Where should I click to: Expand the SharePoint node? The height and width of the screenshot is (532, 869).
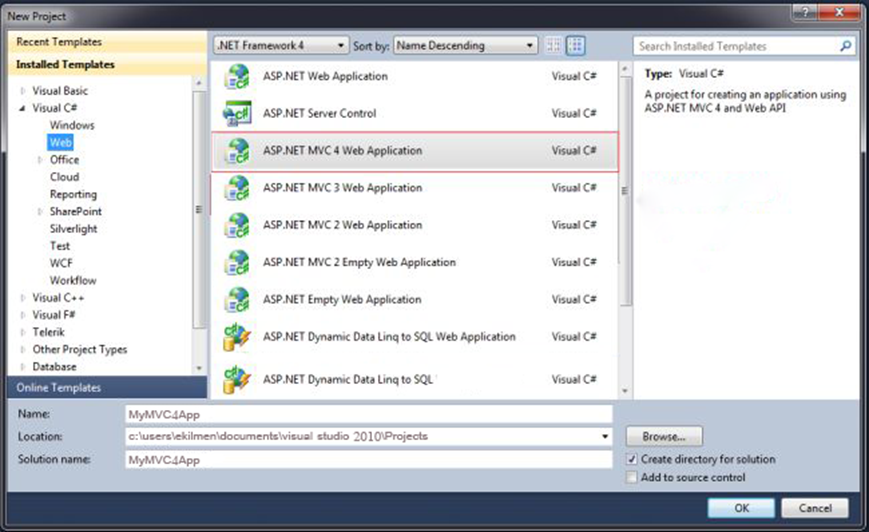click(40, 212)
